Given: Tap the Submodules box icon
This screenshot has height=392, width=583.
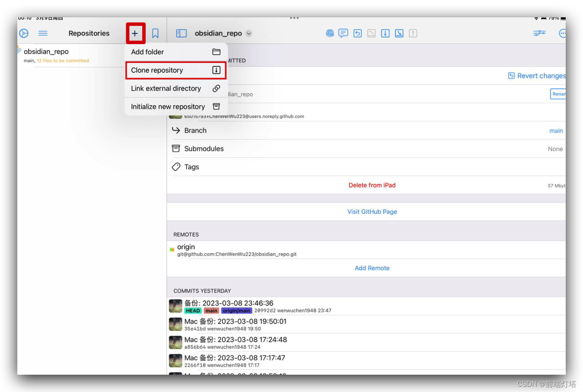Looking at the screenshot, I should point(176,148).
